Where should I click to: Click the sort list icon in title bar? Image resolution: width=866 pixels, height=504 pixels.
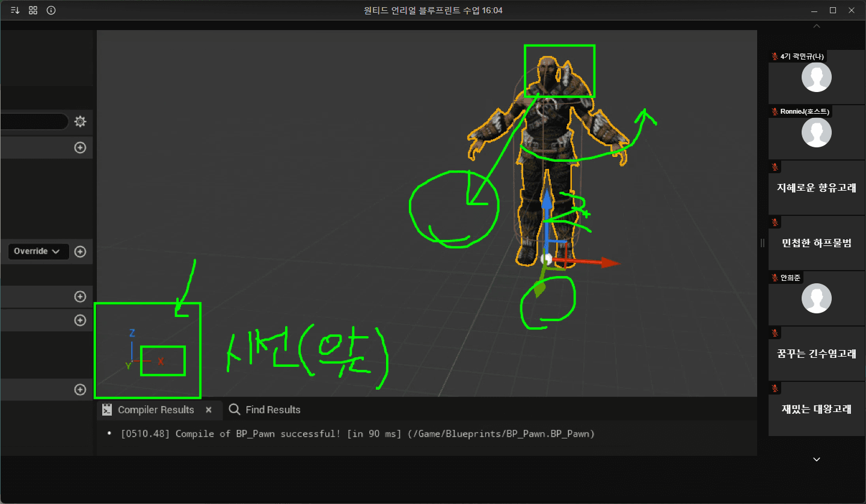click(15, 10)
